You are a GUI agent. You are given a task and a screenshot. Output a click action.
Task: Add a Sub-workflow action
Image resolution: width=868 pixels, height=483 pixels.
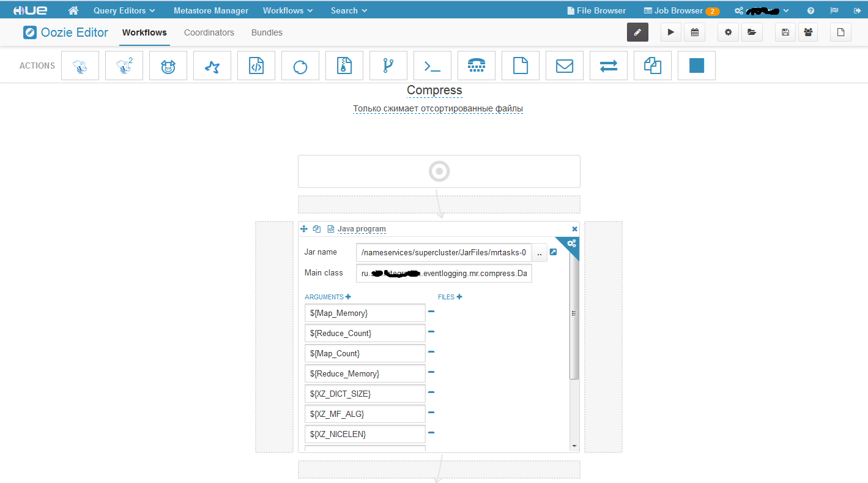[388, 66]
